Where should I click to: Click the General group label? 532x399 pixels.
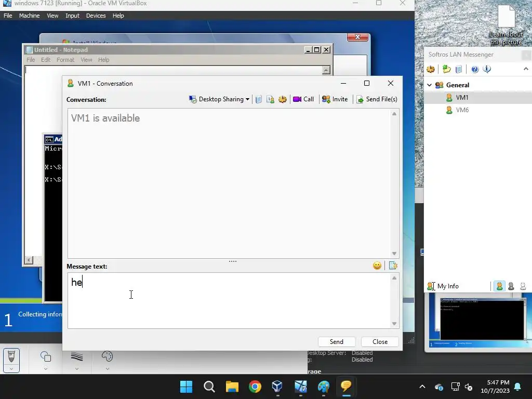[x=458, y=85]
